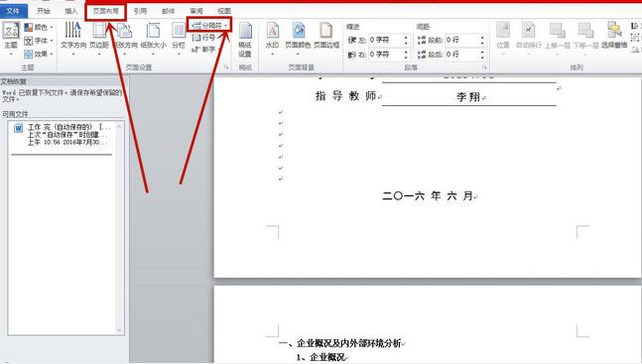Click the 文字方向 (Text Direction) icon
The image size is (642, 364).
(73, 30)
